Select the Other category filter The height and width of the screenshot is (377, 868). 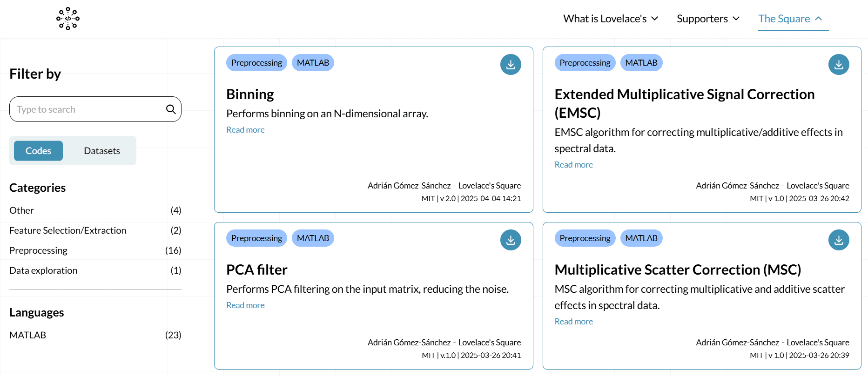click(x=21, y=210)
